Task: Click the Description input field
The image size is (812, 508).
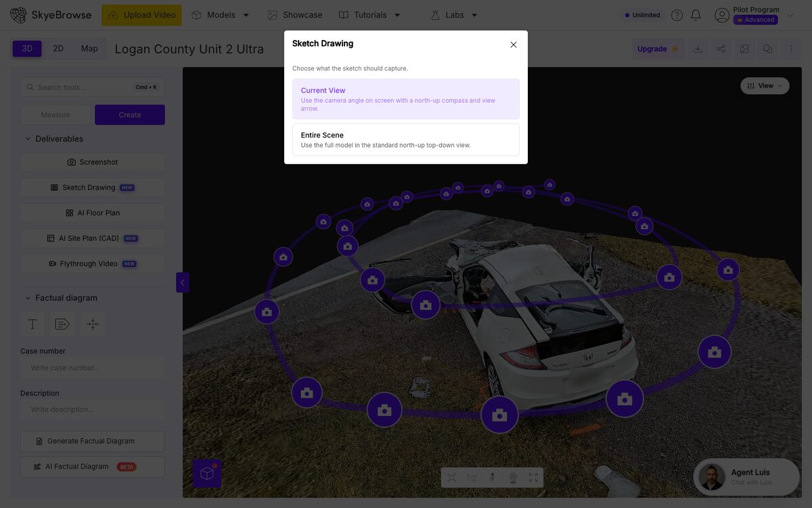Action: pyautogui.click(x=93, y=410)
